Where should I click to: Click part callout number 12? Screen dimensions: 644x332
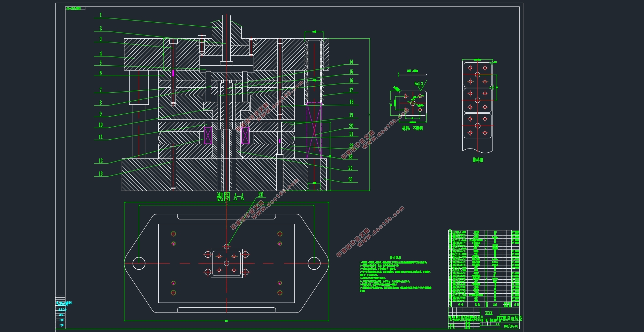101,161
